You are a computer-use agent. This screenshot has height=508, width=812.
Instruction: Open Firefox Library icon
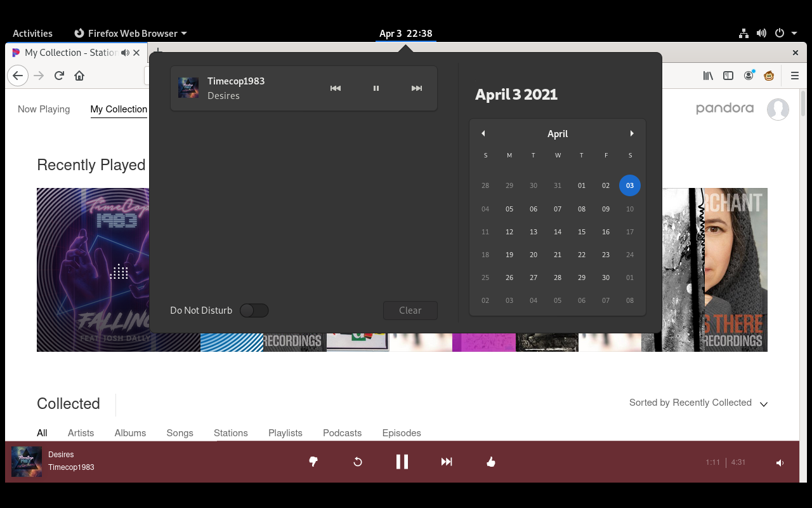pos(708,76)
